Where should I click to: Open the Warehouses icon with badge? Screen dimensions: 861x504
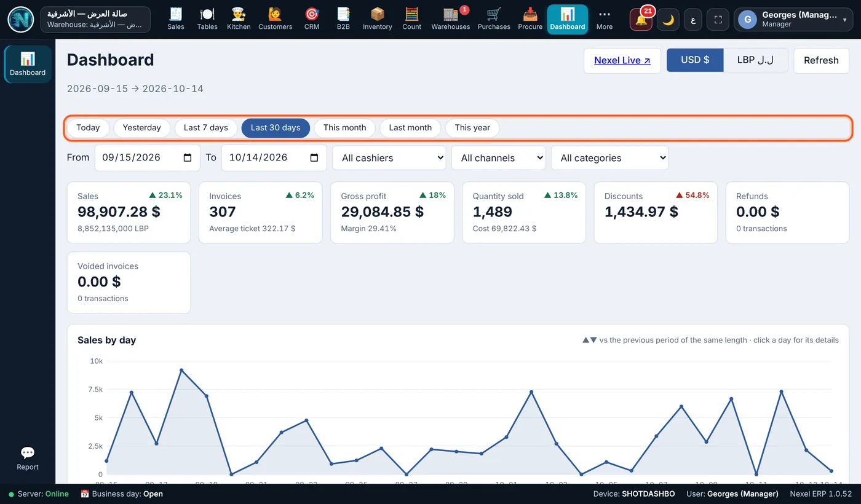tap(451, 19)
